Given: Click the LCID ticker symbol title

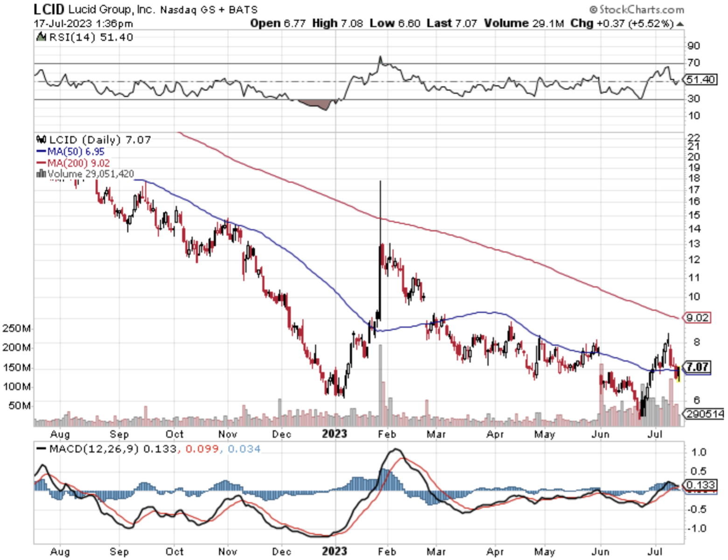Looking at the screenshot, I should [x=49, y=9].
